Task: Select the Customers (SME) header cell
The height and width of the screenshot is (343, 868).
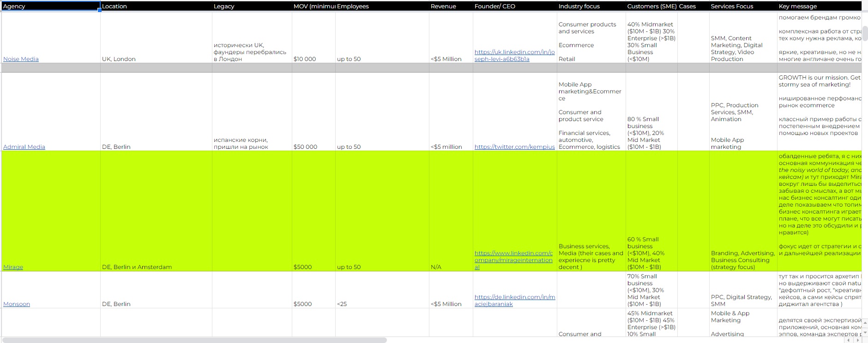Action: [x=652, y=6]
